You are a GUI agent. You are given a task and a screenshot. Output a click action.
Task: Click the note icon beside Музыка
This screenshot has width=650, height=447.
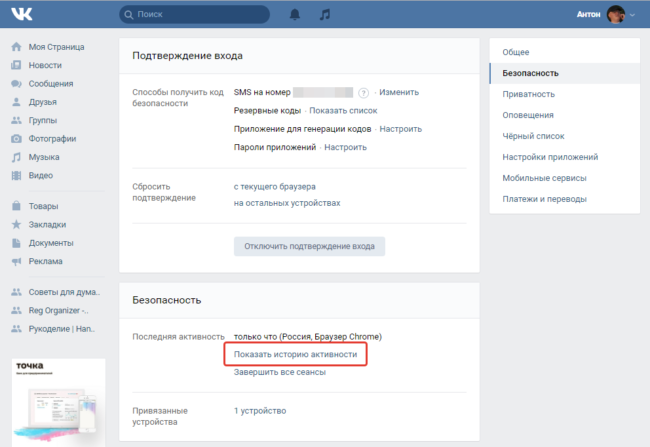click(16, 157)
